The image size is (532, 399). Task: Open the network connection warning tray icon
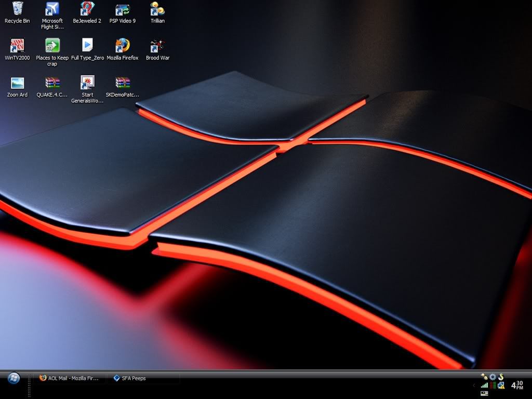(501, 385)
